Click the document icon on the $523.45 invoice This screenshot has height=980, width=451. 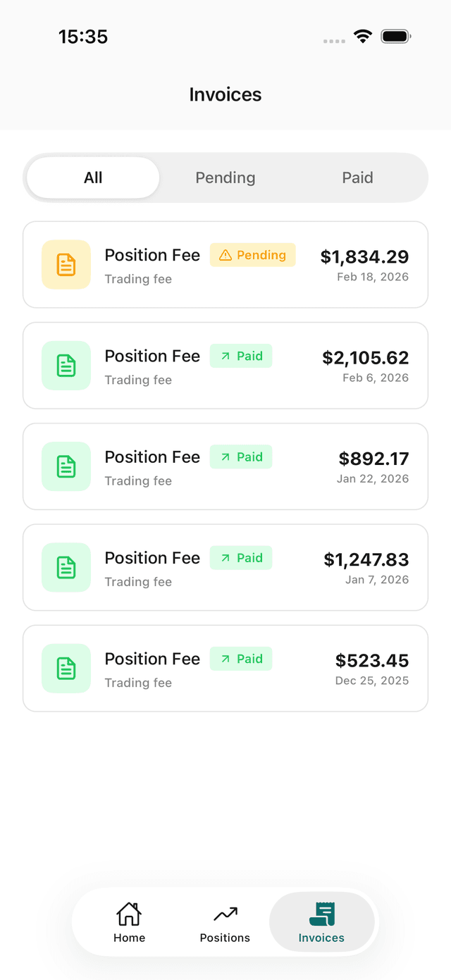tap(66, 668)
